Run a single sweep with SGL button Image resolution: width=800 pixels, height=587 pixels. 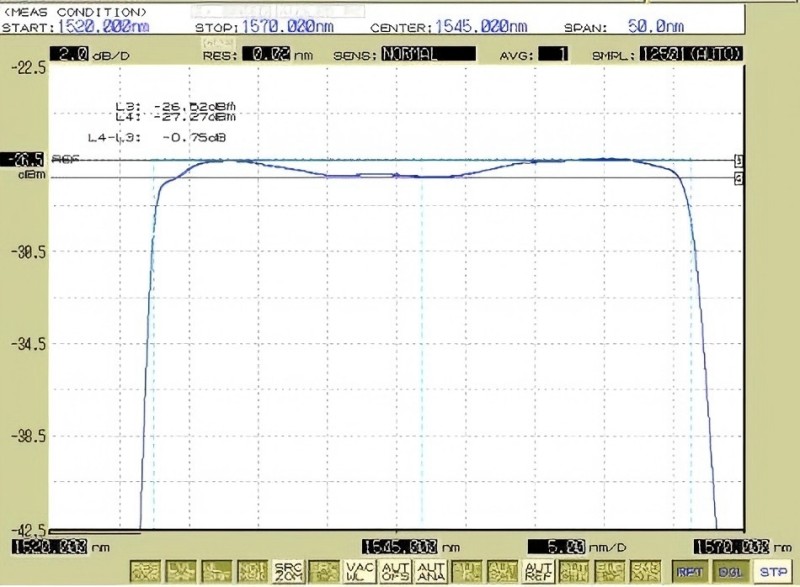(x=730, y=572)
